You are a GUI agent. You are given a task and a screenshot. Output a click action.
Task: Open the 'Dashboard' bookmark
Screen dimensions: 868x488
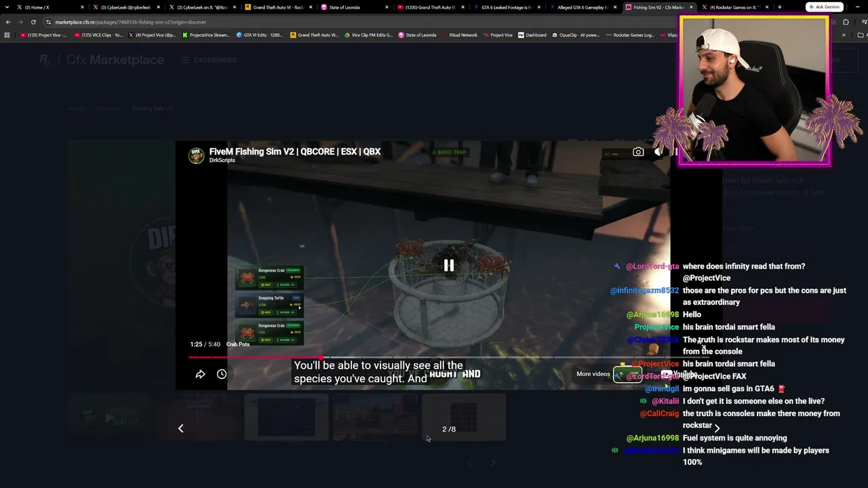click(532, 35)
